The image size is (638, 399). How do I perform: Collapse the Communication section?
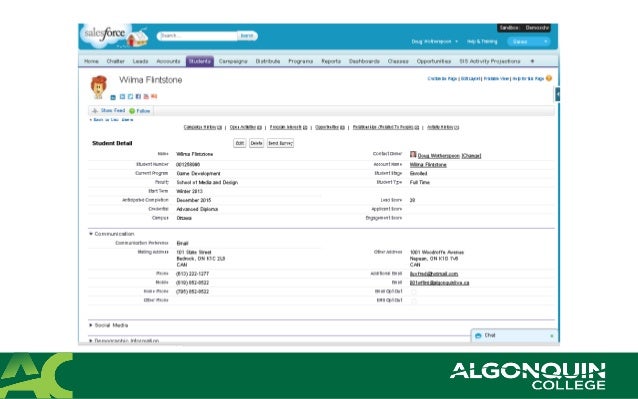(91, 234)
